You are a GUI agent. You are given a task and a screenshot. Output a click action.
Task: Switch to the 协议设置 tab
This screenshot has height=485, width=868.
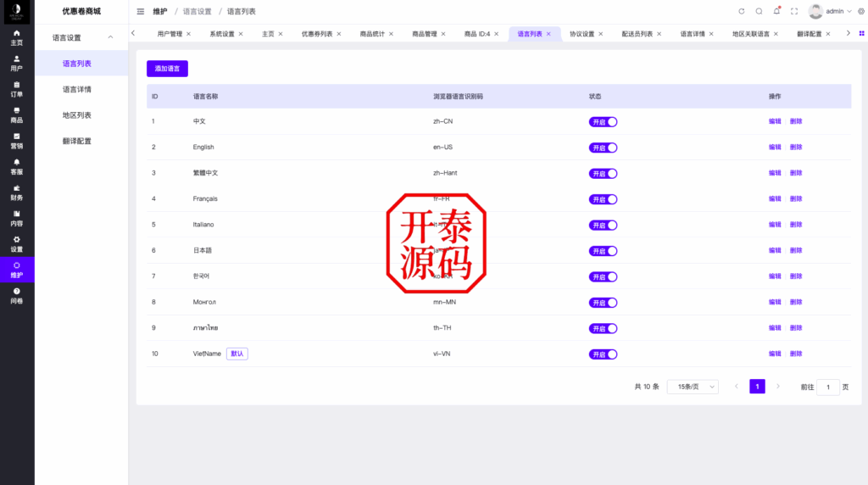[581, 34]
